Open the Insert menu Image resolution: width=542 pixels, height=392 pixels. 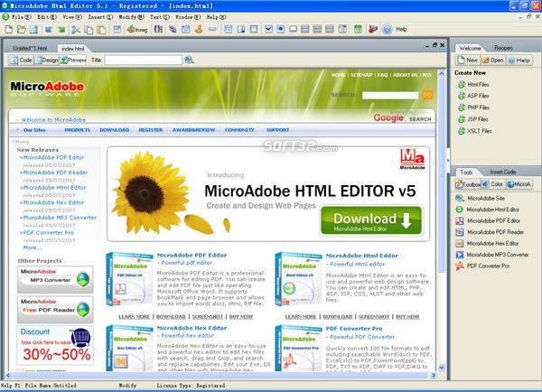pos(100,16)
